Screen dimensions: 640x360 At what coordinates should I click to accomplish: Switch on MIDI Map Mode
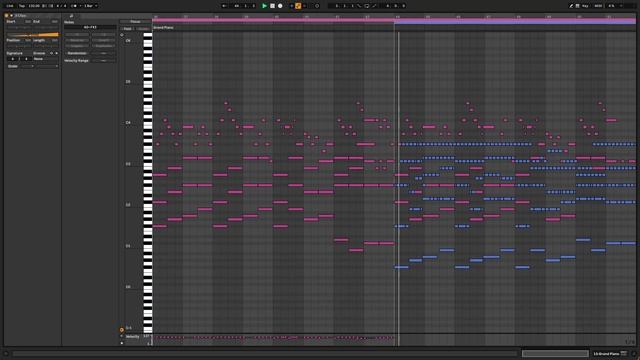[x=598, y=6]
